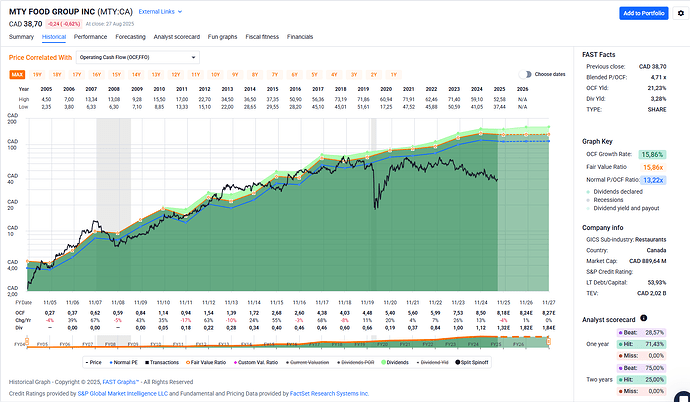The image size is (690, 402).
Task: Toggle Normal PE line in legend
Action: pyautogui.click(x=122, y=362)
